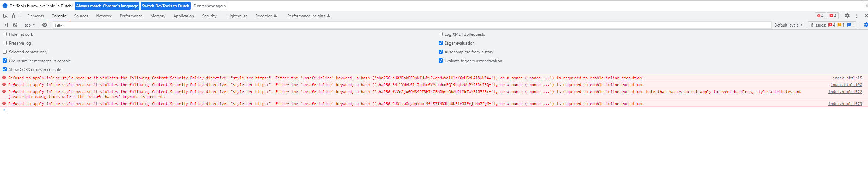Clear the console with the ban icon
This screenshot has width=868, height=189.
(15, 25)
